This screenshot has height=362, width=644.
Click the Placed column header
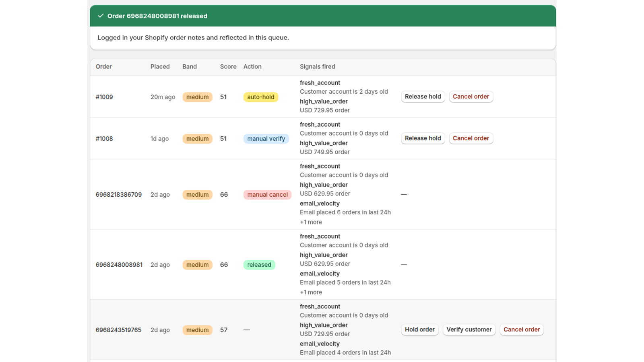pyautogui.click(x=160, y=67)
